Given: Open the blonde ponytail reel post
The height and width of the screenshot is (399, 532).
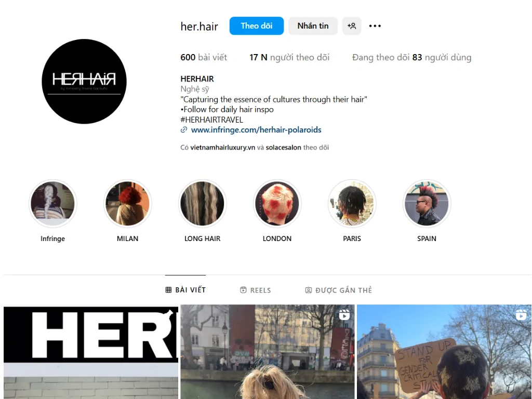Looking at the screenshot, I should tap(268, 352).
